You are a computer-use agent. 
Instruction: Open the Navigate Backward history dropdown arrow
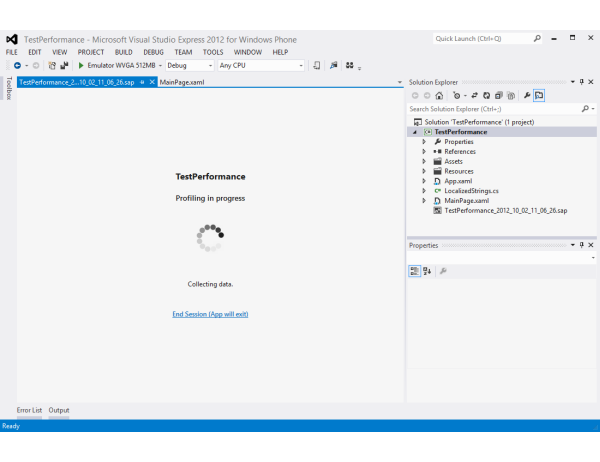(x=26, y=65)
